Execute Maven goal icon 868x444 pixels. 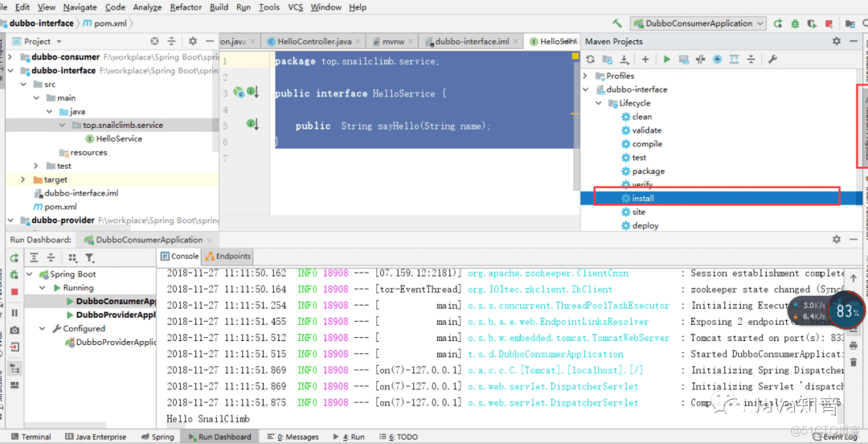(x=684, y=60)
